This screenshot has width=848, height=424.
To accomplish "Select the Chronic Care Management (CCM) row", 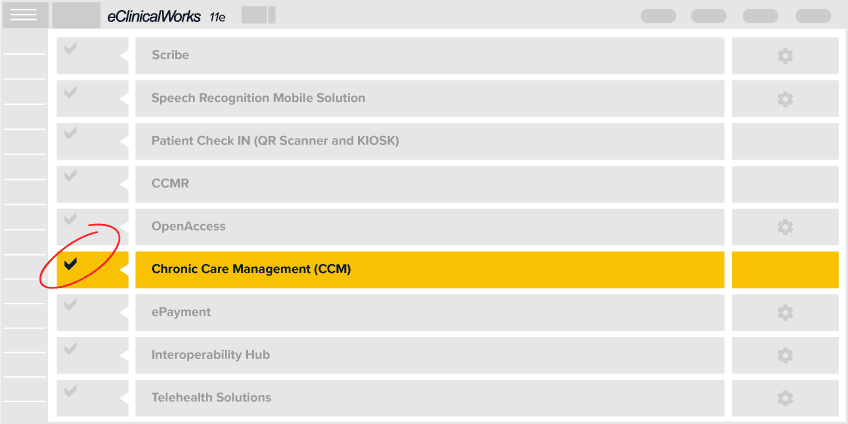I will (429, 269).
